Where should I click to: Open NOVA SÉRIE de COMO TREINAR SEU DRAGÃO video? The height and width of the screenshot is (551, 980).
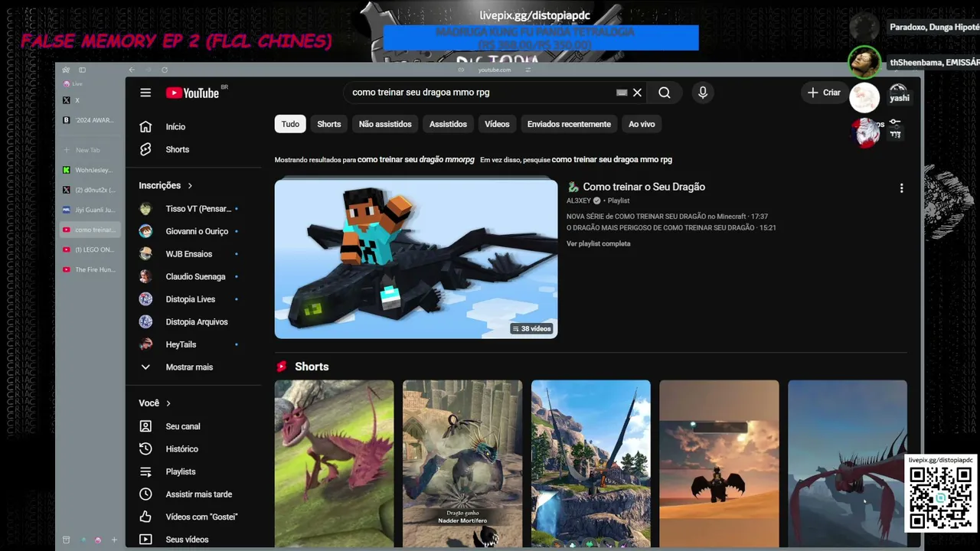click(667, 217)
